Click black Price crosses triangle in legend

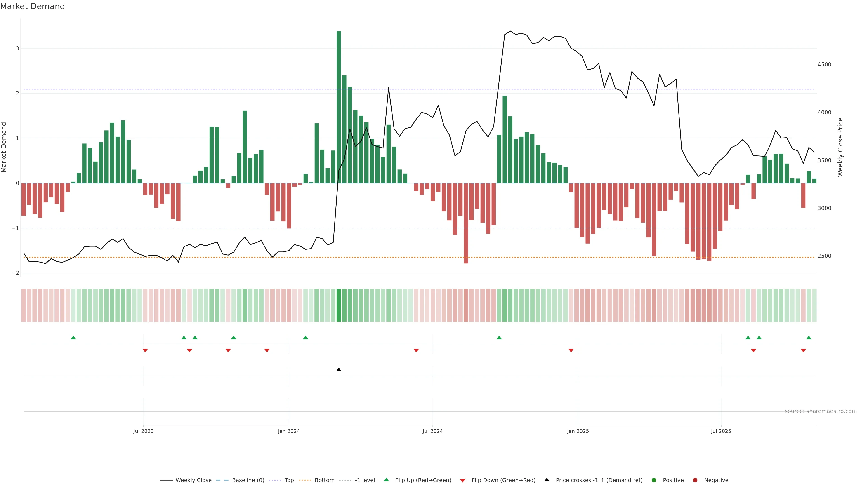(547, 480)
